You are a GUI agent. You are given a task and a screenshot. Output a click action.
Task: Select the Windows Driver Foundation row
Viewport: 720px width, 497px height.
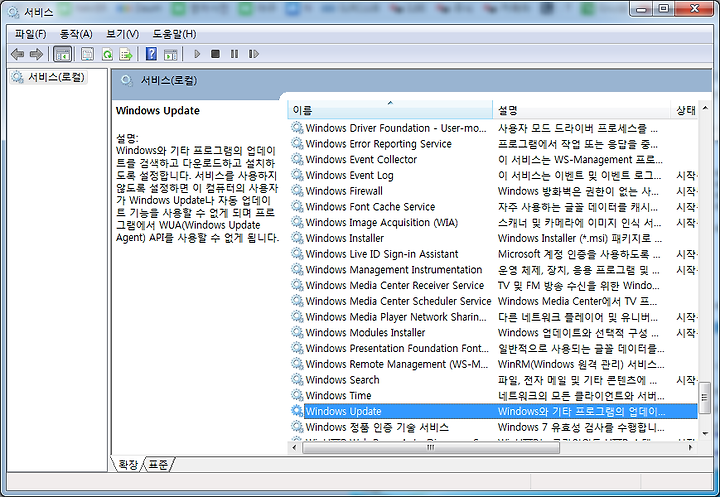pos(494,128)
